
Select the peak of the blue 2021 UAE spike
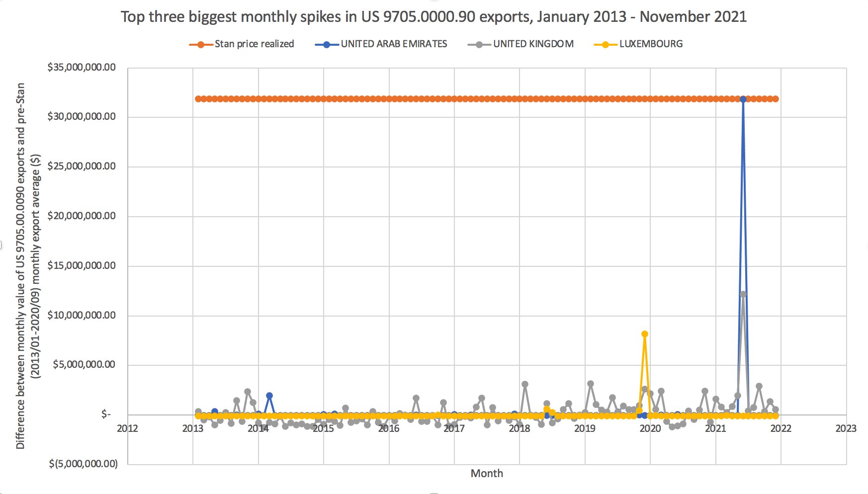tap(744, 99)
